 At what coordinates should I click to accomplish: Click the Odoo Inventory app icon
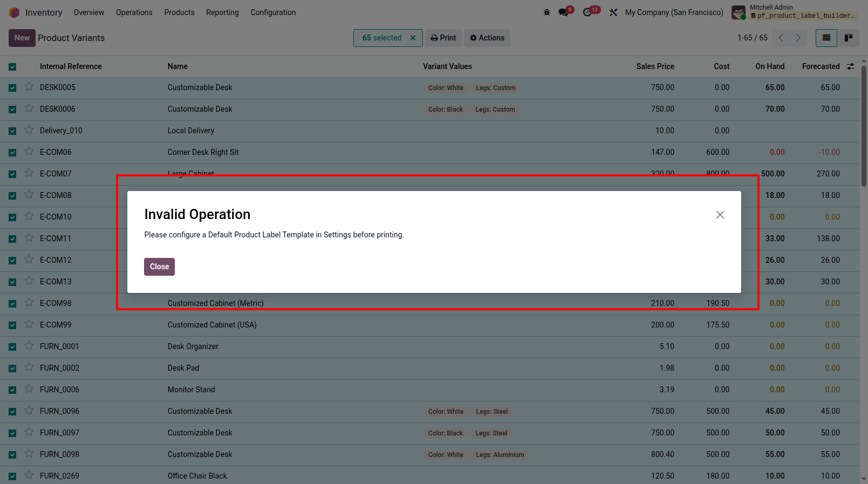tap(14, 12)
